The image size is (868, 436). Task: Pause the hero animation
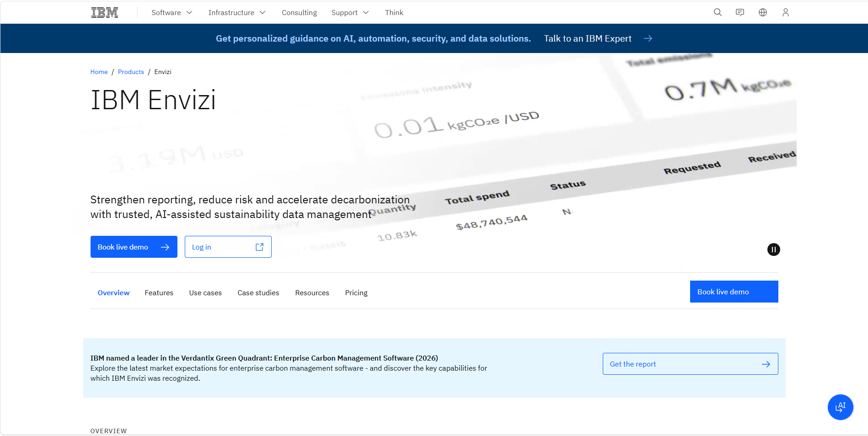click(774, 250)
